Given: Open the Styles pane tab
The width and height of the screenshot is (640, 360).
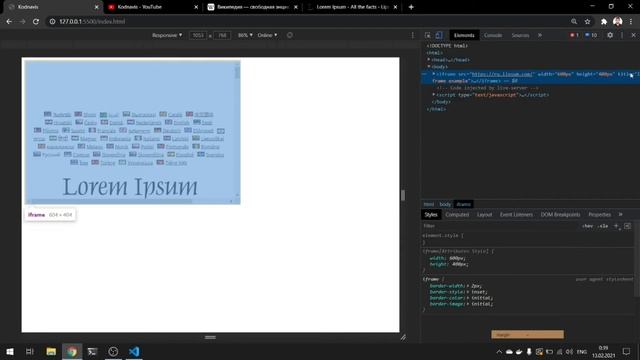Looking at the screenshot, I should tap(431, 215).
